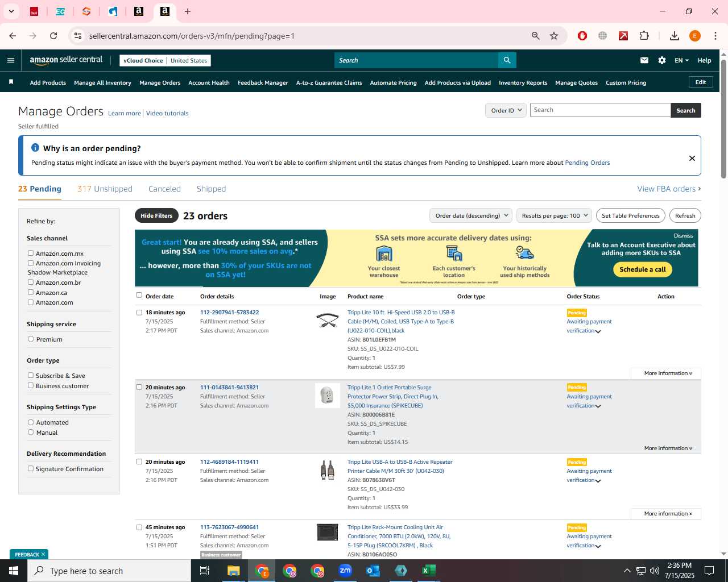Open View FBA orders link
Viewport: 728px width, 582px height.
pyautogui.click(x=669, y=189)
